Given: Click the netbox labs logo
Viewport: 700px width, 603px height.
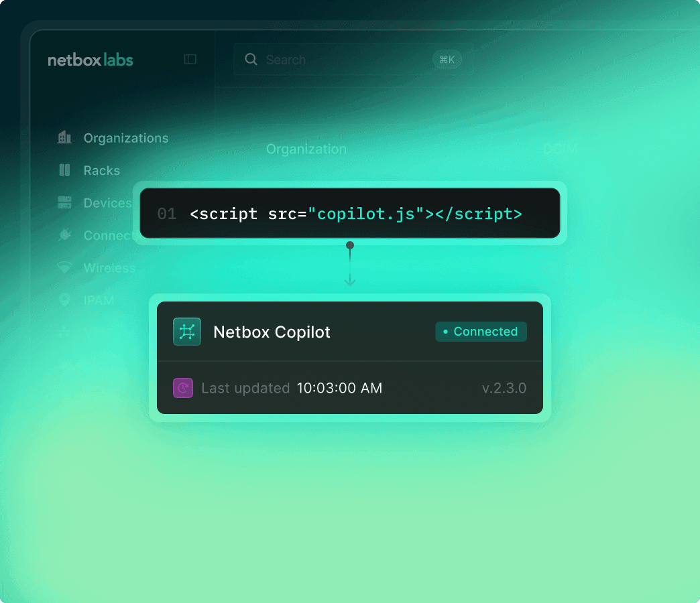Looking at the screenshot, I should point(91,60).
